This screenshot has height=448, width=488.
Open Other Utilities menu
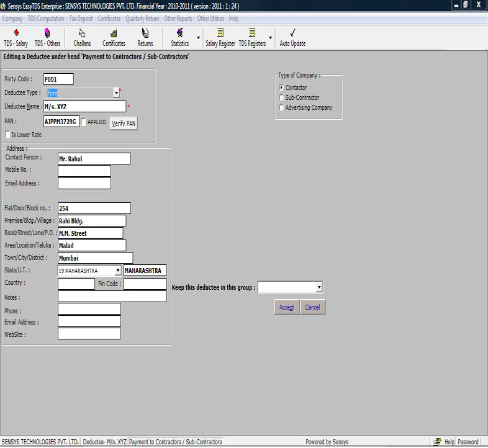210,19
